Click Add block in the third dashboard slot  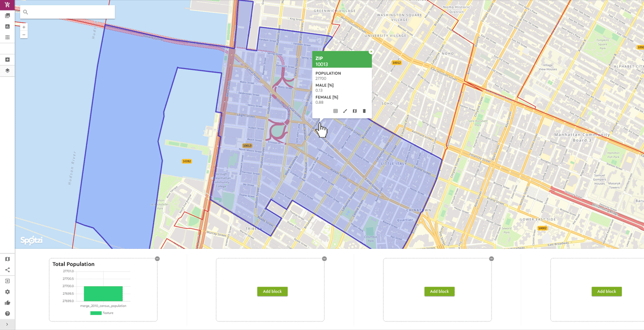[439, 291]
